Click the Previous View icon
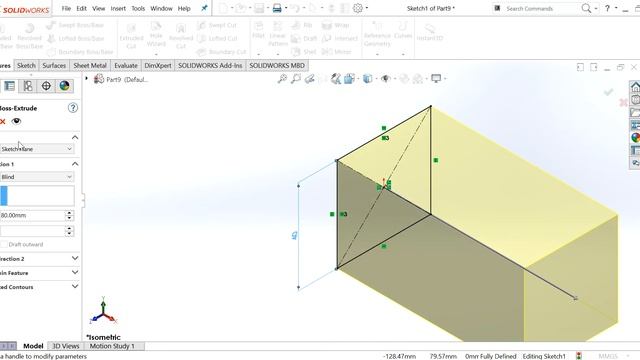Screen dimensions: 640x360 310,79
